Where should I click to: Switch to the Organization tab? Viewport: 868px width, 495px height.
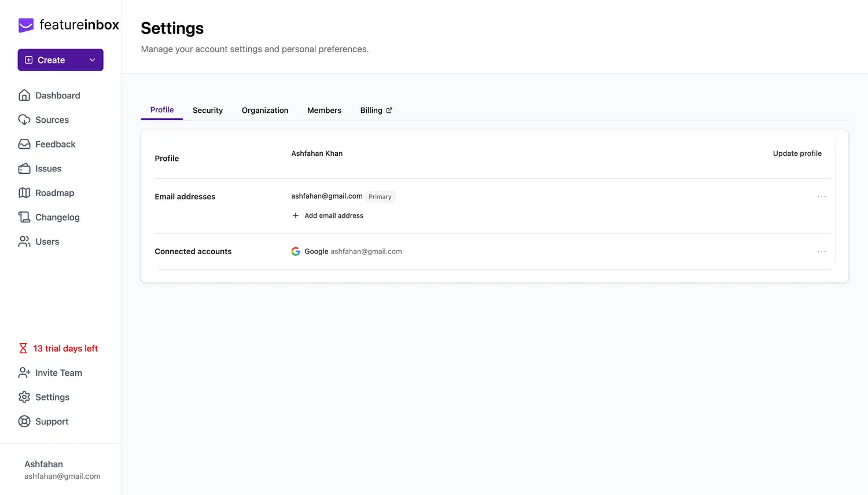(264, 111)
